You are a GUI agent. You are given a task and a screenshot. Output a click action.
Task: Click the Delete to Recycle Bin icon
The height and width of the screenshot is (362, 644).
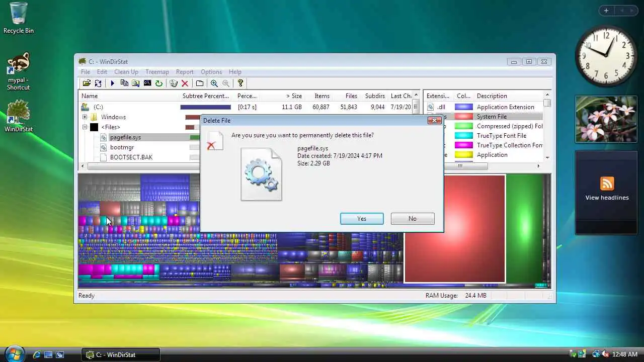[174, 83]
